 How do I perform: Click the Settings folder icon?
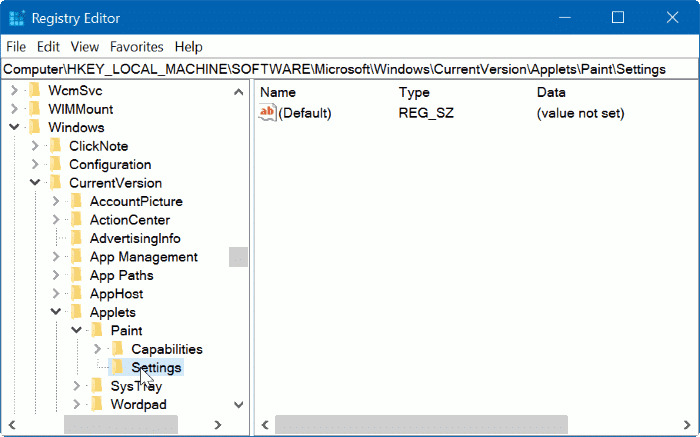[x=118, y=367]
